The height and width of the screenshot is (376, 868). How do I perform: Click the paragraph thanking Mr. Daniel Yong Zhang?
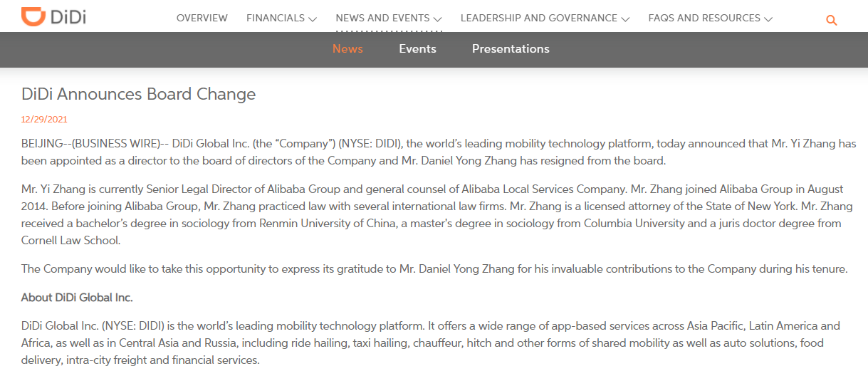click(x=434, y=269)
